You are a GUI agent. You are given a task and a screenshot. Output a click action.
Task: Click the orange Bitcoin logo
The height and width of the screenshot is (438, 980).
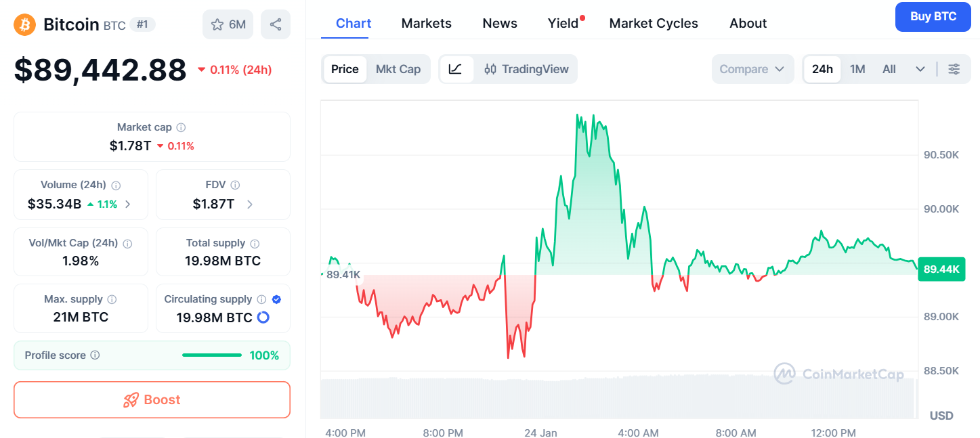click(x=24, y=24)
